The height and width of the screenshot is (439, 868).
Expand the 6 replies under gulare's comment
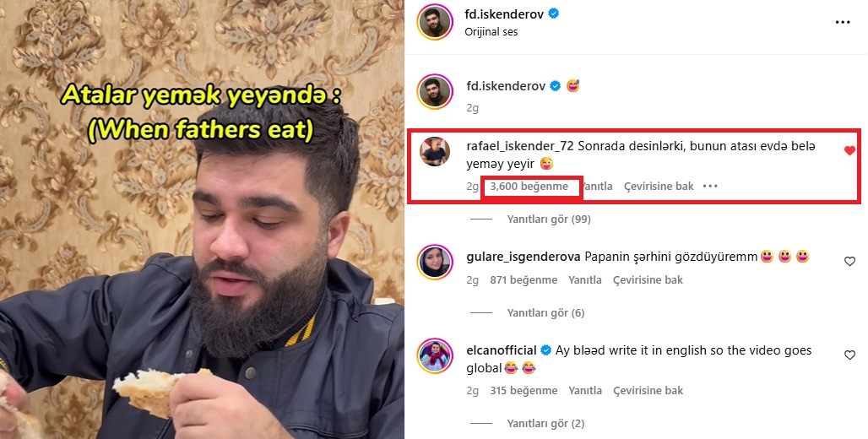coord(545,312)
